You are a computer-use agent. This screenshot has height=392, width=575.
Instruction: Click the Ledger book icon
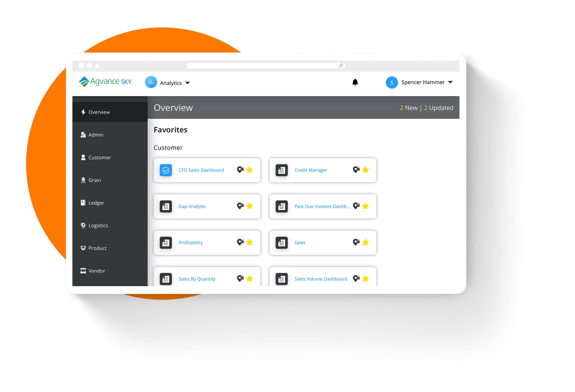tap(83, 203)
